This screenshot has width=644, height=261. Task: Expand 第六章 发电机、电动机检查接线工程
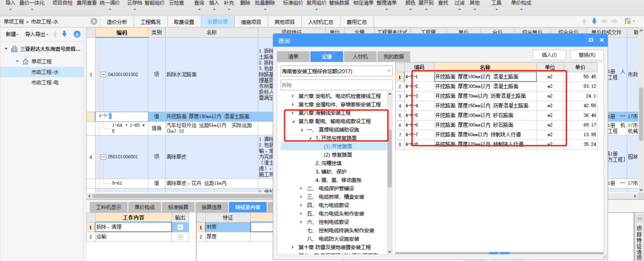click(x=292, y=96)
